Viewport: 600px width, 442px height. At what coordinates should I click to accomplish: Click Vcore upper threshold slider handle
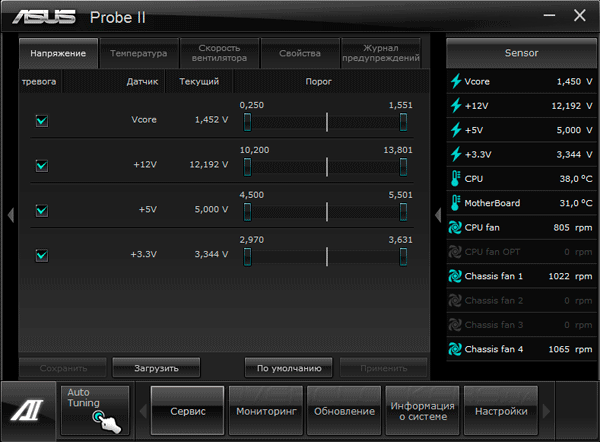tap(403, 122)
